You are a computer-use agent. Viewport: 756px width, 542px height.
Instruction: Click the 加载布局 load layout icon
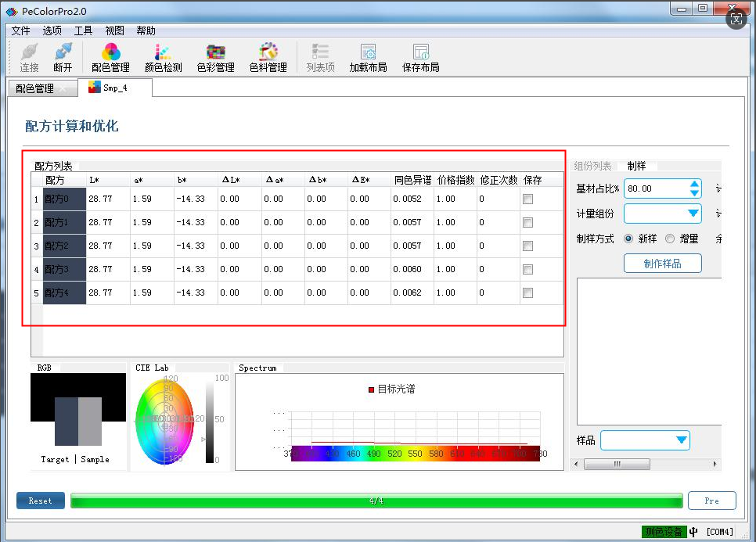[x=368, y=58]
